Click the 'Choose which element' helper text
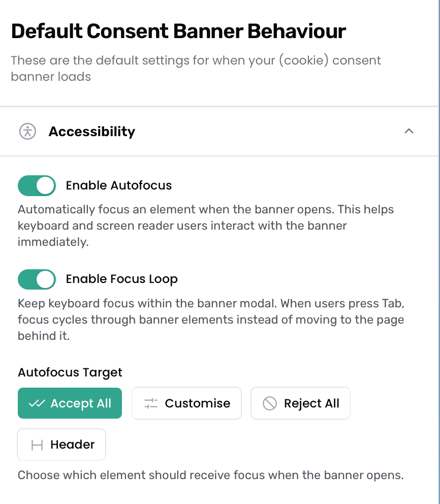The height and width of the screenshot is (504, 440). [x=210, y=475]
